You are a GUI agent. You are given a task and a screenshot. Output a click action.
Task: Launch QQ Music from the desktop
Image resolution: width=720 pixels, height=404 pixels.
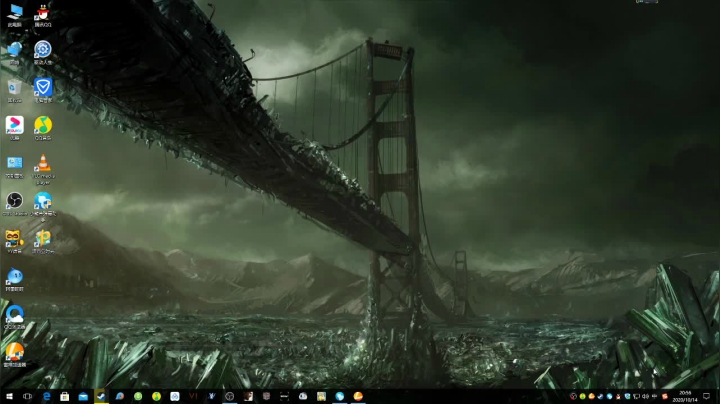click(x=43, y=128)
